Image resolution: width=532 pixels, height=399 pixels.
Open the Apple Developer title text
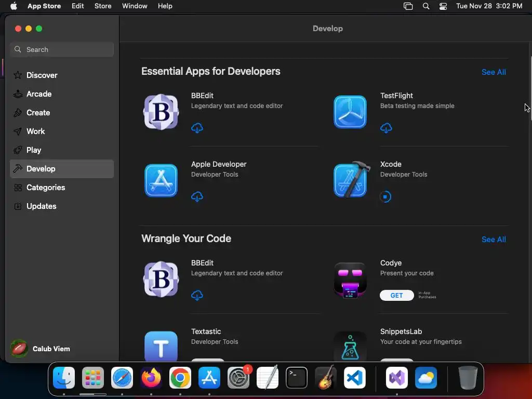pos(219,164)
